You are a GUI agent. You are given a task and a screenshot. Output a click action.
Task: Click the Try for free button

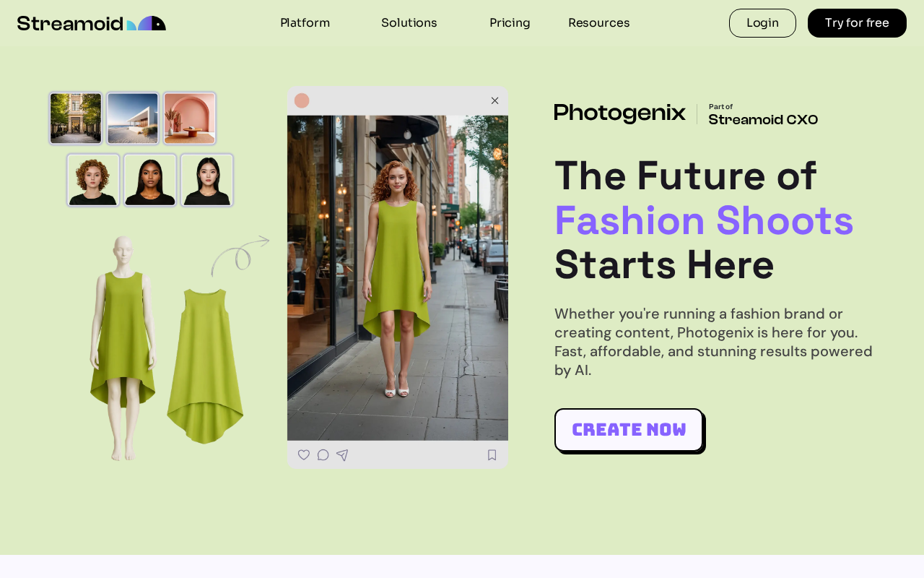pyautogui.click(x=857, y=23)
